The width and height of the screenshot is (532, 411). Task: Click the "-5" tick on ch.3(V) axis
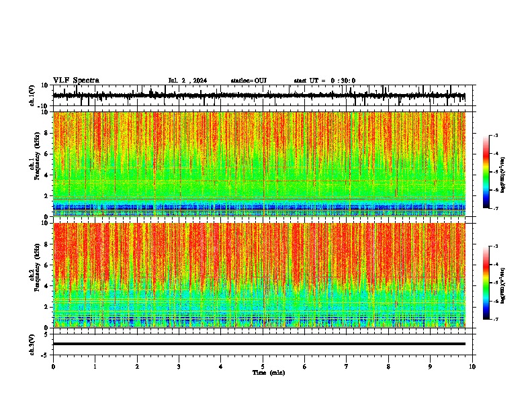coord(46,355)
